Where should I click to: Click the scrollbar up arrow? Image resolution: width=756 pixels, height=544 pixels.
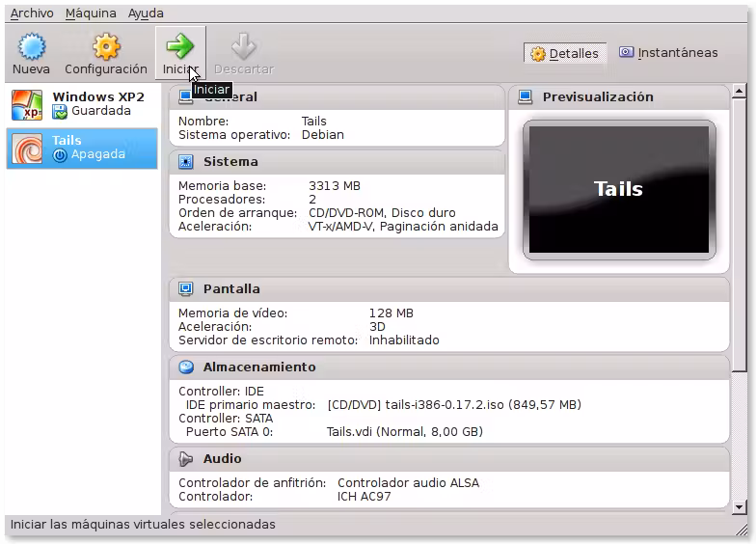[739, 91]
